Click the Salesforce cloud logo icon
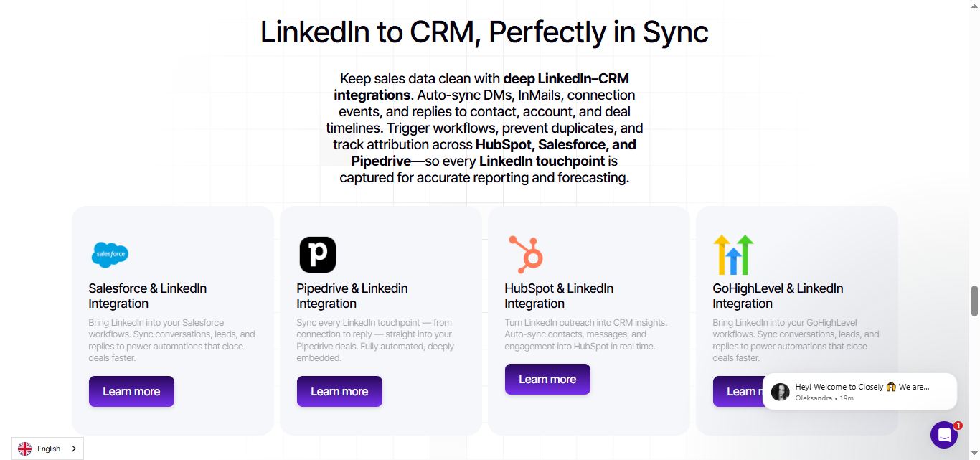Screen dimensions: 980x460 click(x=110, y=254)
